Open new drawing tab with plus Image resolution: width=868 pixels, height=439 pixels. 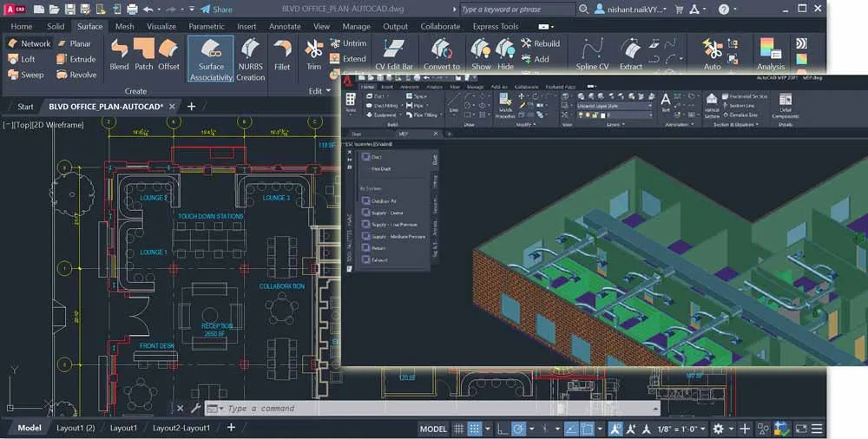191,106
